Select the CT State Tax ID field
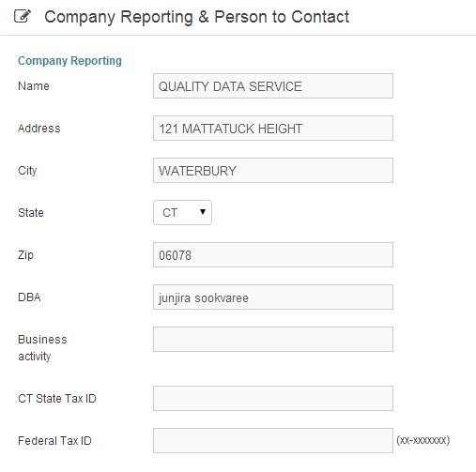The height and width of the screenshot is (472, 476). [273, 399]
